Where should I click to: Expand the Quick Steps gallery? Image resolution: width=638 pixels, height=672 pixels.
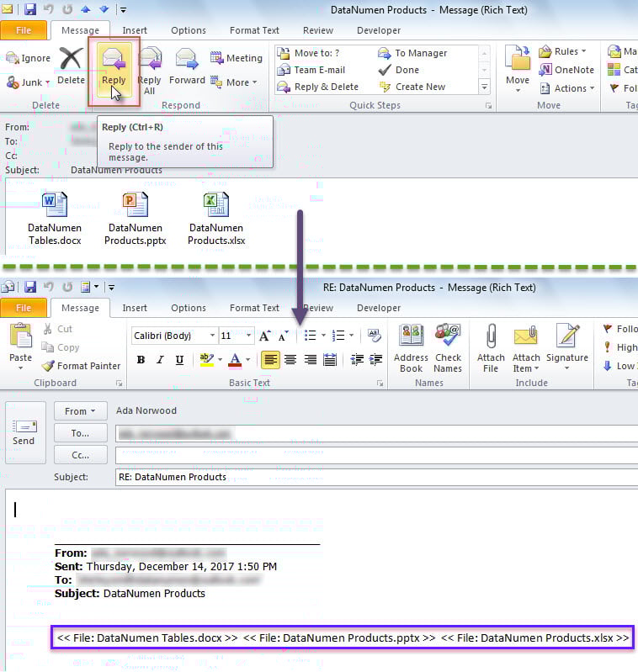[x=484, y=87]
